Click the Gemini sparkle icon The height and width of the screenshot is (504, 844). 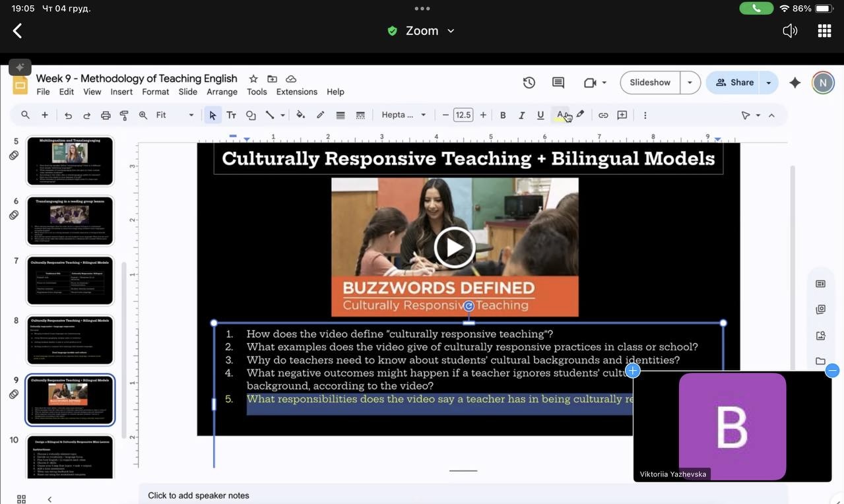click(795, 82)
